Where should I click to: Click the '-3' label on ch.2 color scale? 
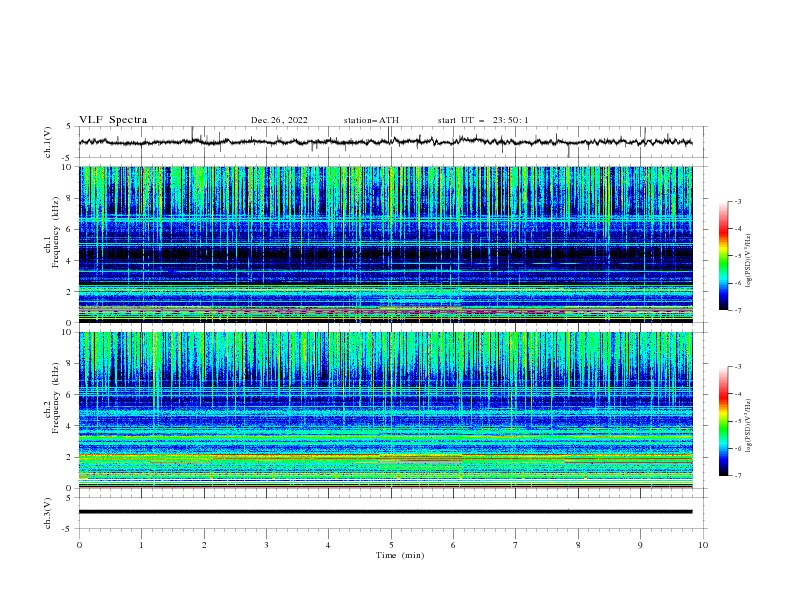click(737, 367)
